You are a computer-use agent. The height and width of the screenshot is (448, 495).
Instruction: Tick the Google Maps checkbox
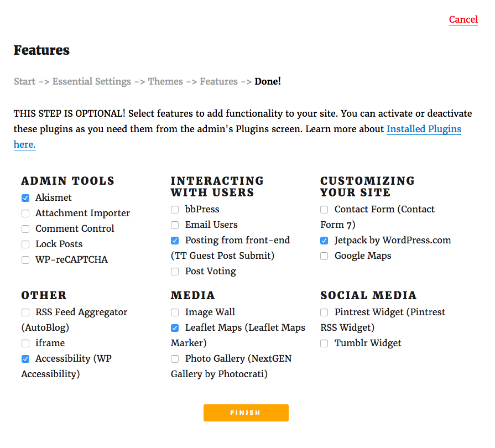(324, 256)
